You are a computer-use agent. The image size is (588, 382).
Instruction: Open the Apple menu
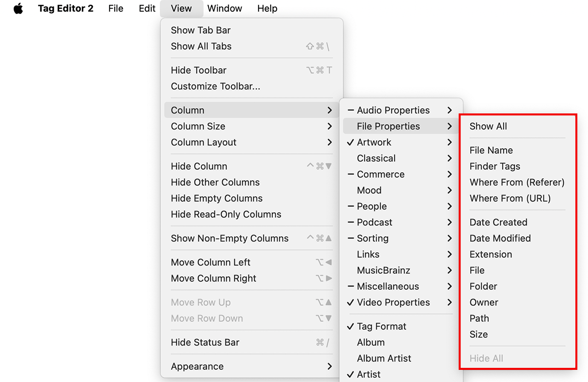(18, 9)
